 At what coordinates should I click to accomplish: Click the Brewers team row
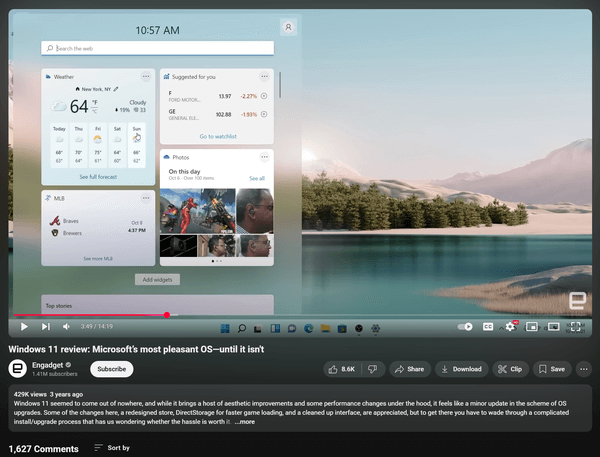click(x=66, y=233)
